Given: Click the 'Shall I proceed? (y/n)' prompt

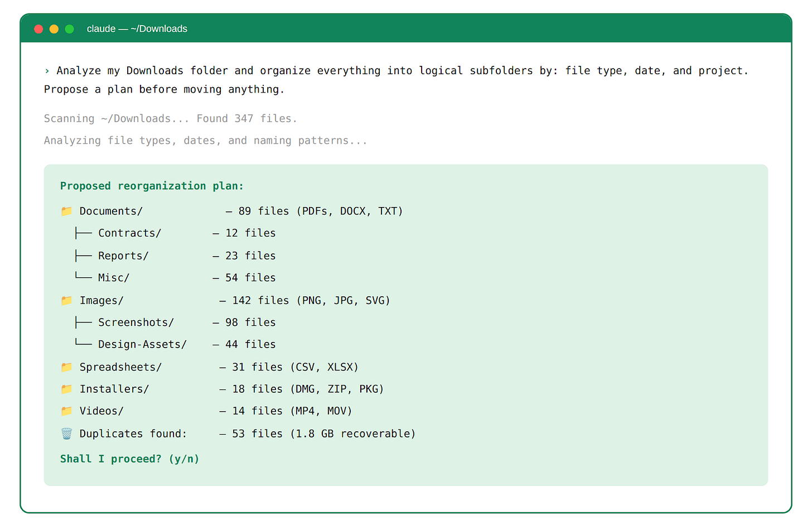Looking at the screenshot, I should (129, 459).
